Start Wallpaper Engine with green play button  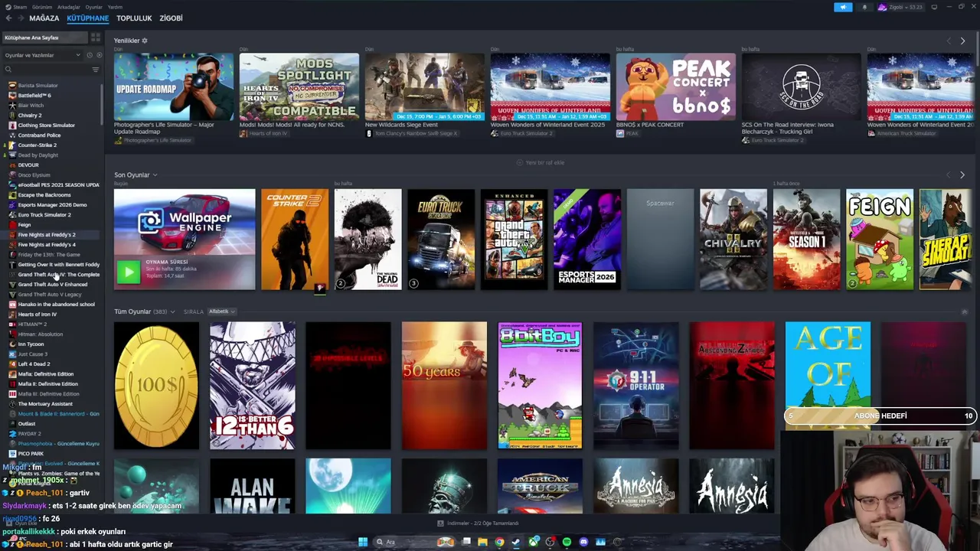129,271
